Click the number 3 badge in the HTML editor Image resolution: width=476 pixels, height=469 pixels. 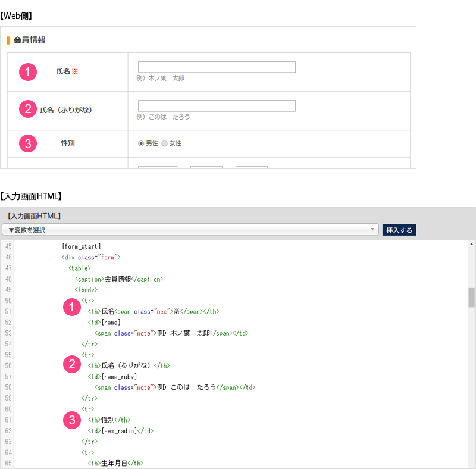click(x=72, y=420)
